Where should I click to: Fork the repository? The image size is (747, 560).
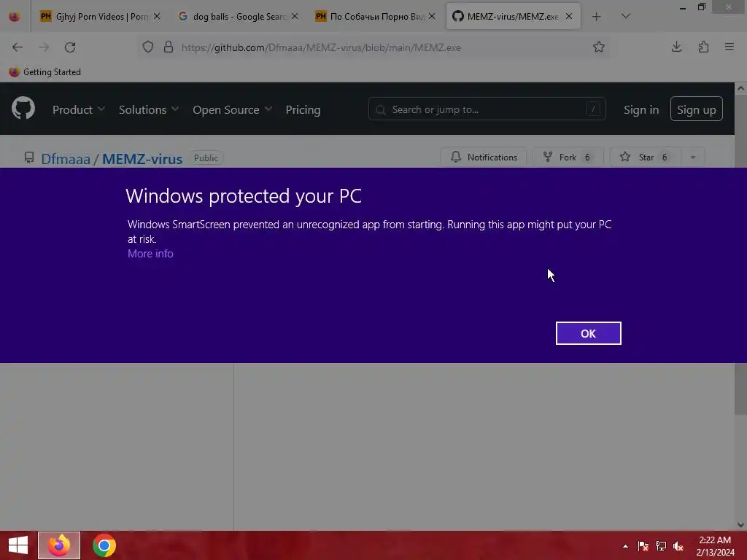[568, 157]
